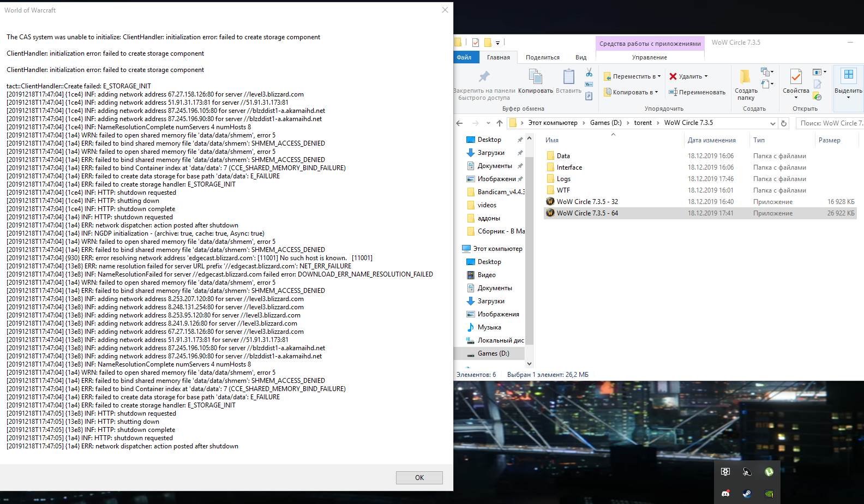This screenshot has width=864, height=504.
Task: Click the uTorrent tray icon
Action: (769, 472)
